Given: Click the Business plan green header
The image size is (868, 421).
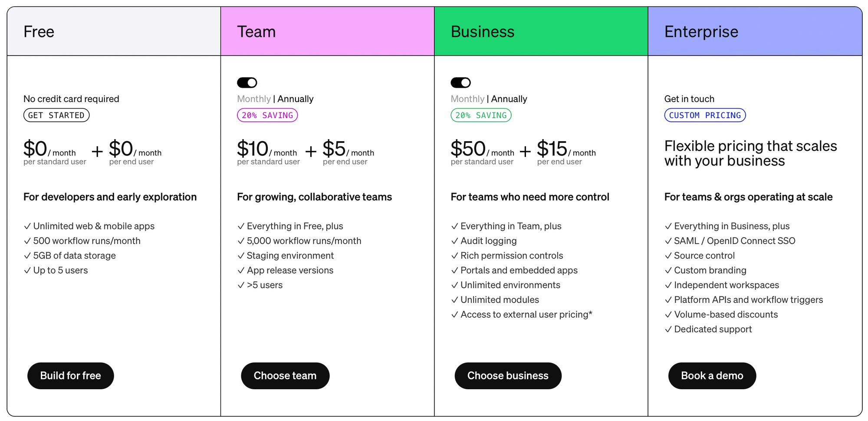Looking at the screenshot, I should (x=541, y=31).
